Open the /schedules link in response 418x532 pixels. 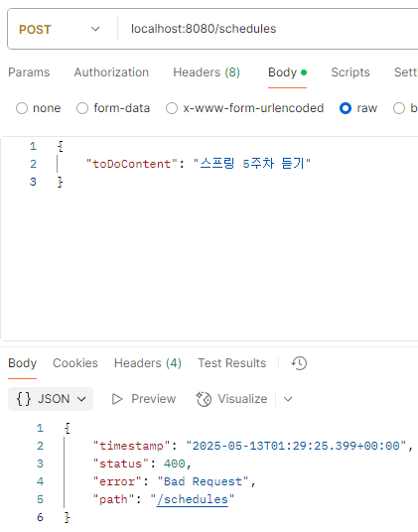click(x=193, y=499)
